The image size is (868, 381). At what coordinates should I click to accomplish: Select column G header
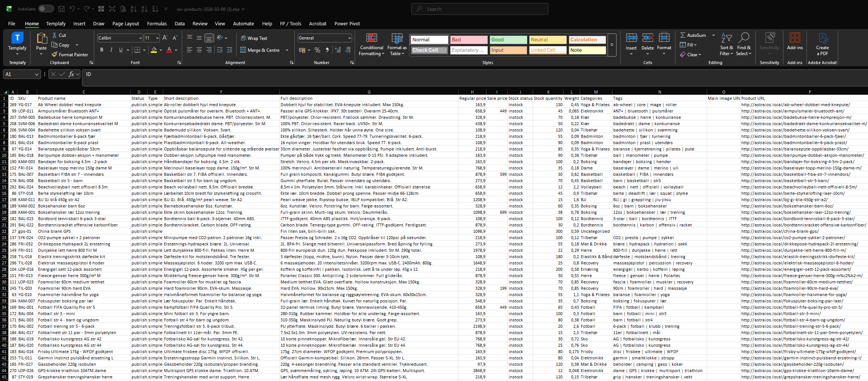coord(369,92)
